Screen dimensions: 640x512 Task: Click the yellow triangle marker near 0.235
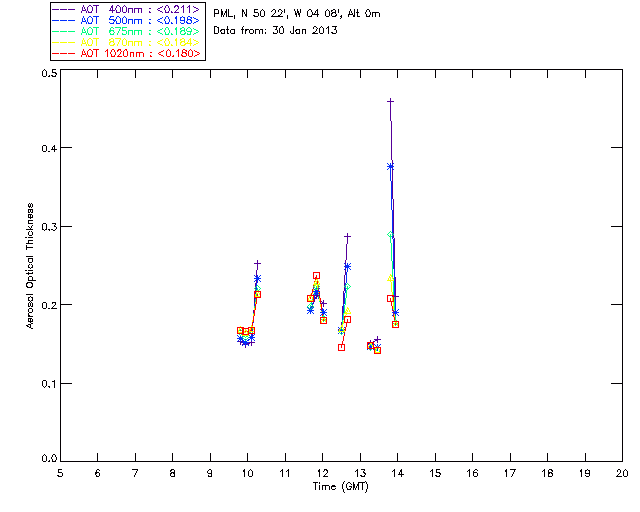point(390,278)
